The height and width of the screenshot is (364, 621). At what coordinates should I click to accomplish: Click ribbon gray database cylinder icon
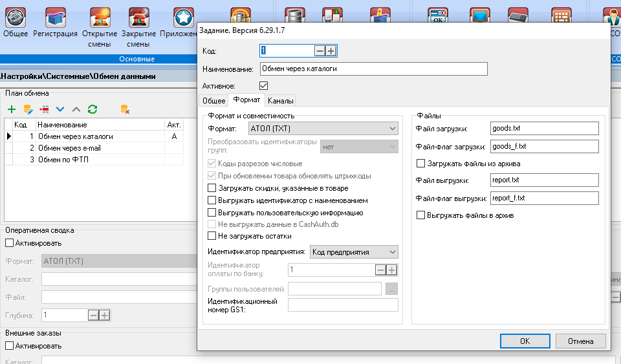coord(295,15)
